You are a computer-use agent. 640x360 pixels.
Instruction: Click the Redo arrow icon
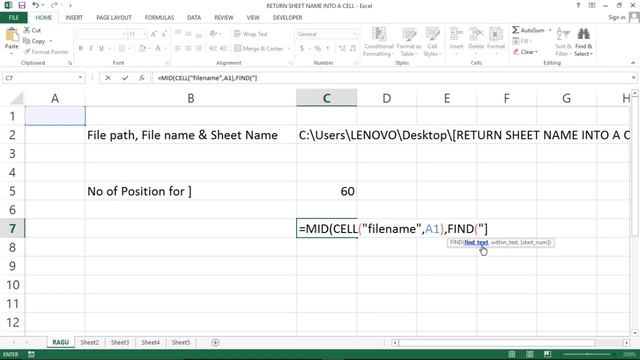point(53,5)
